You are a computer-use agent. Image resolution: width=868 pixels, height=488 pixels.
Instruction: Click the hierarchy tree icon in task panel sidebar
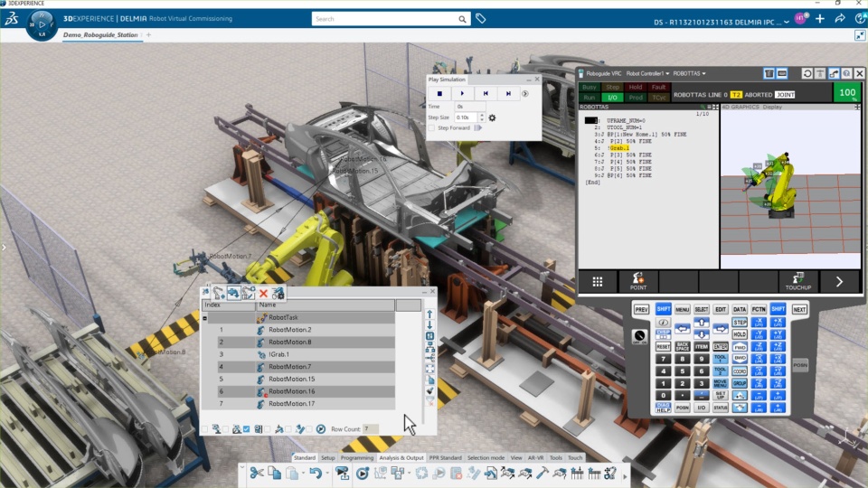pyautogui.click(x=430, y=347)
